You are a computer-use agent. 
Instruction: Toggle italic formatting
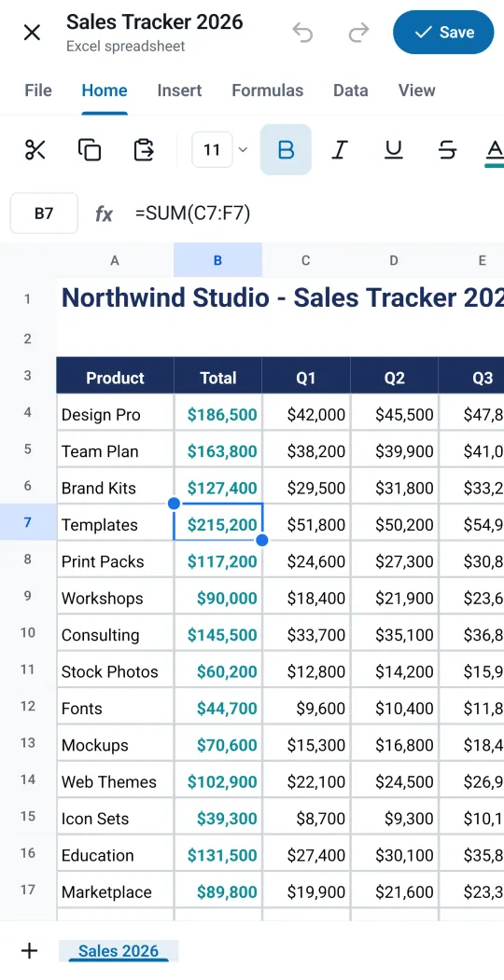pos(340,149)
